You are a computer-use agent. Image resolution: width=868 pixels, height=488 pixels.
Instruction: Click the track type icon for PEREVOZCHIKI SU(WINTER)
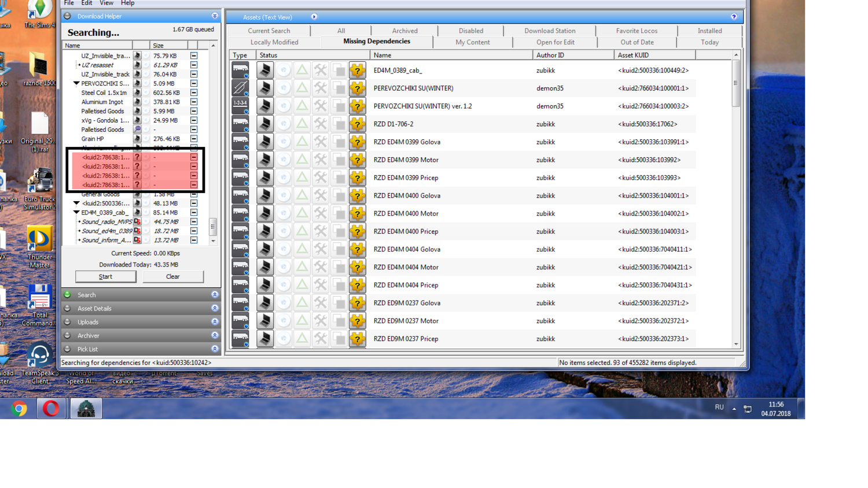coord(240,88)
